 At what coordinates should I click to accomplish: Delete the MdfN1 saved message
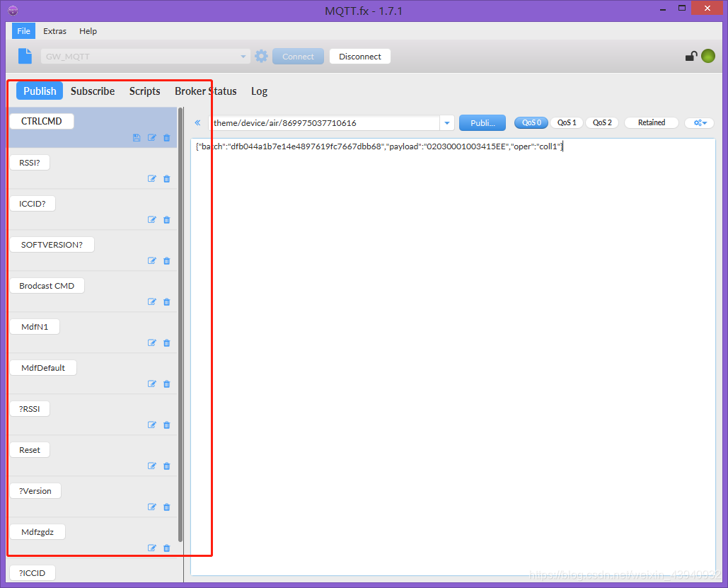coord(167,342)
